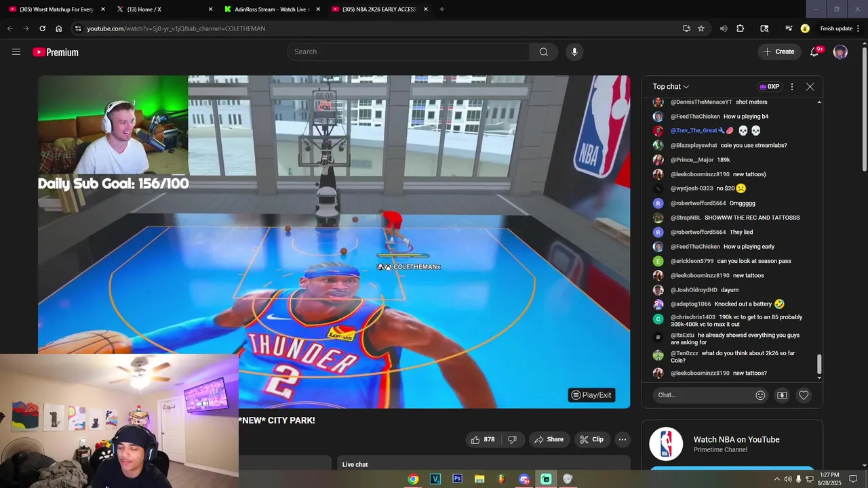Viewport: 868px width, 488px height.
Task: Open the Windows notification center
Action: [x=853, y=479]
